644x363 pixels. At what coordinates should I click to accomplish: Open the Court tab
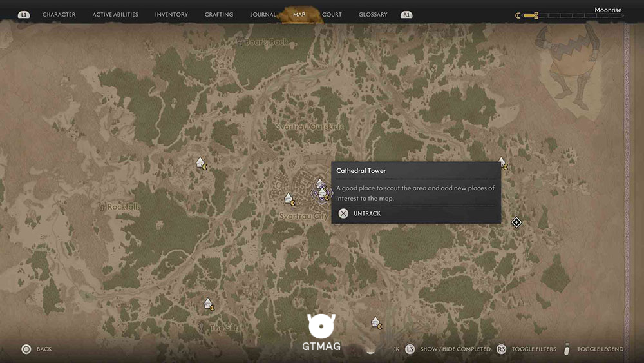tap(332, 14)
